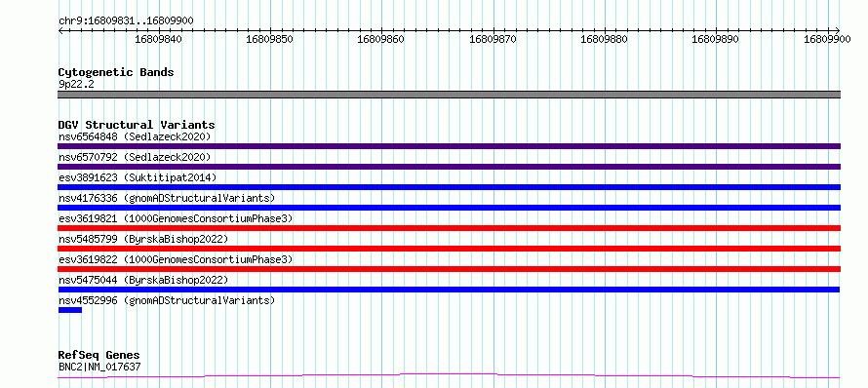This screenshot has width=868, height=388.
Task: Open esv3891623 (Suktitipat2014) variant label
Action: click(138, 177)
